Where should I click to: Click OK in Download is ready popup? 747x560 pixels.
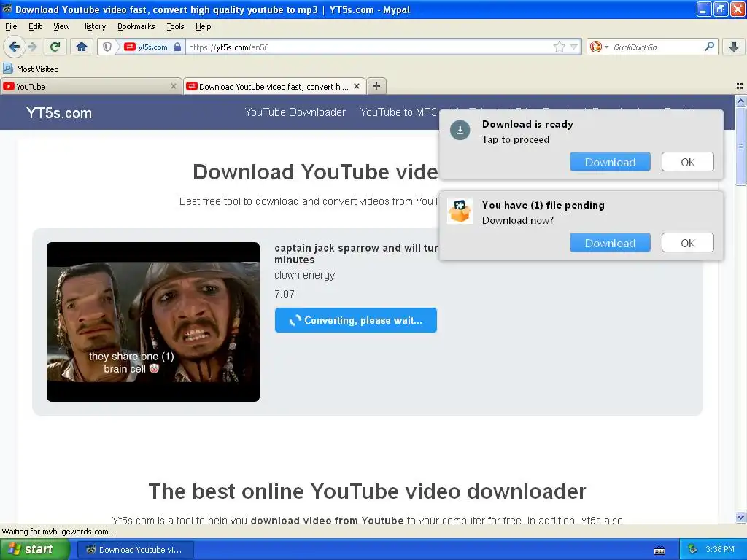687,162
